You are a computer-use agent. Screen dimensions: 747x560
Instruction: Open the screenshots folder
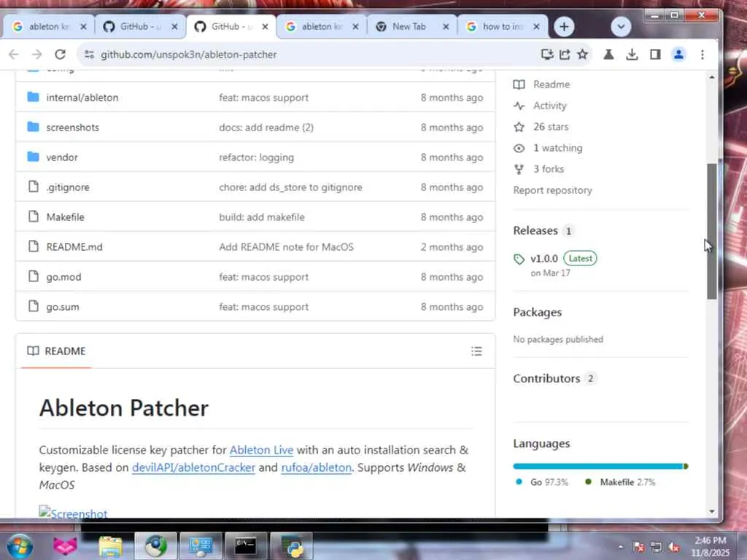coord(72,128)
